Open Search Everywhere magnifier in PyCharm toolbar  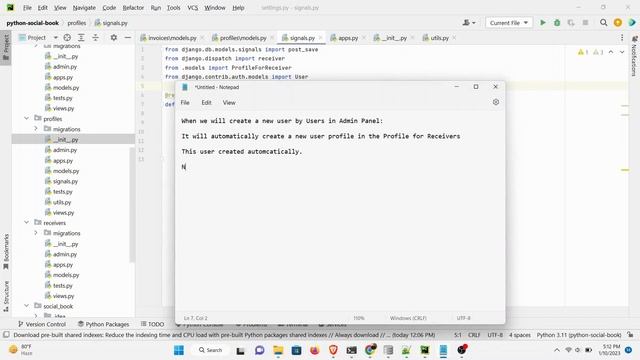click(x=603, y=23)
